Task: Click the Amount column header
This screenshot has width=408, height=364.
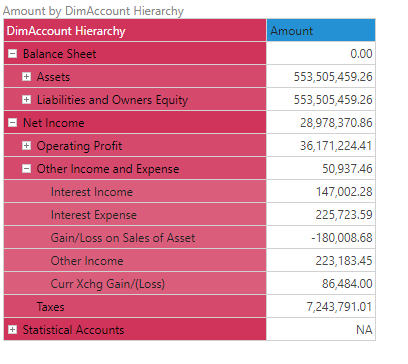Action: (321, 30)
